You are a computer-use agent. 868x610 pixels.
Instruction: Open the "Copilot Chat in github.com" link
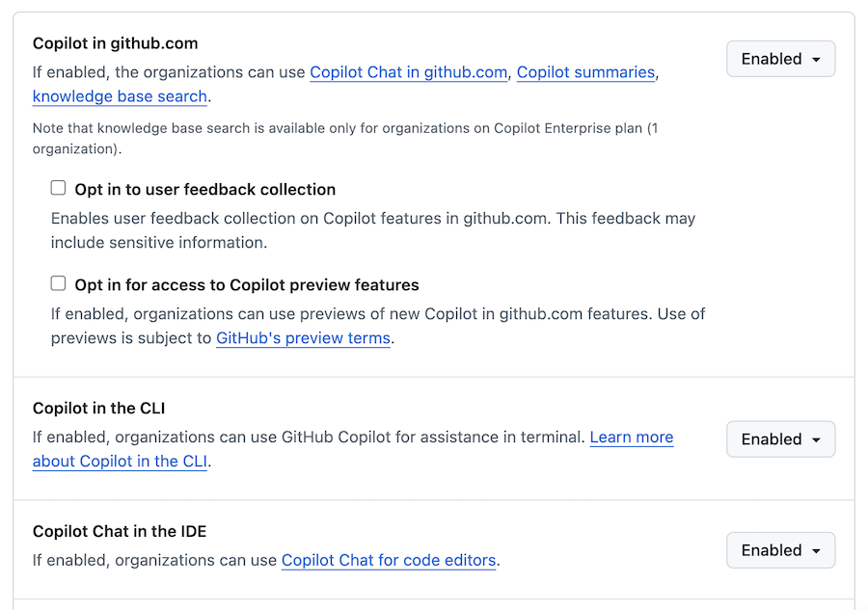pos(408,72)
